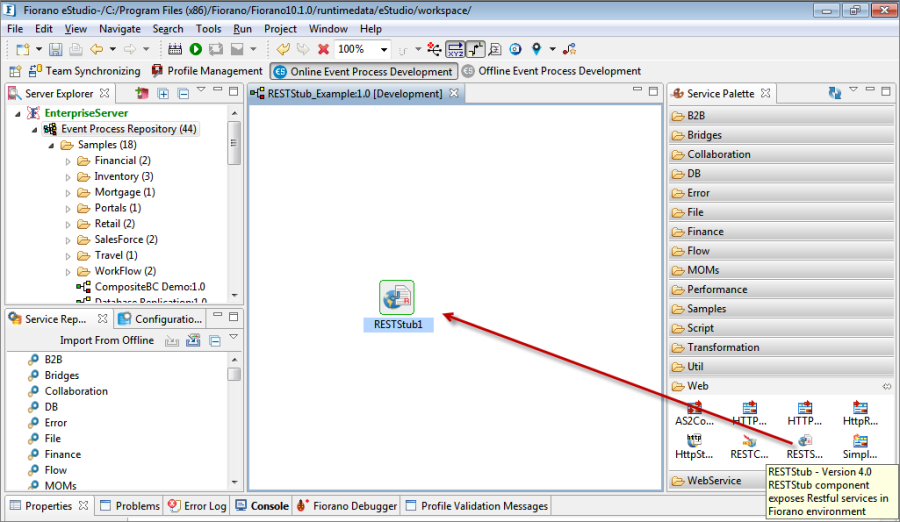
Task: Expand the Financial (2) folder
Action: (68, 161)
